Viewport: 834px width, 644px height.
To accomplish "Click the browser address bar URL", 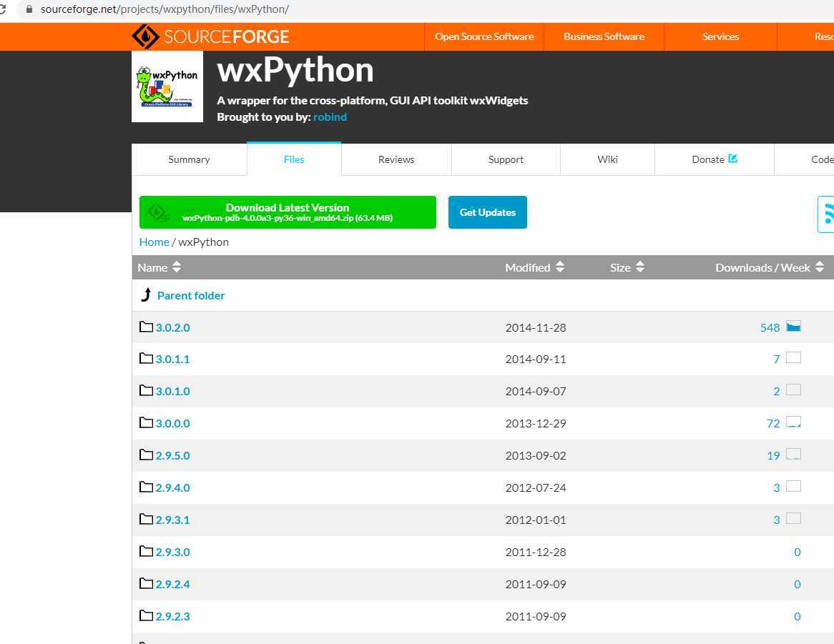I will click(165, 9).
